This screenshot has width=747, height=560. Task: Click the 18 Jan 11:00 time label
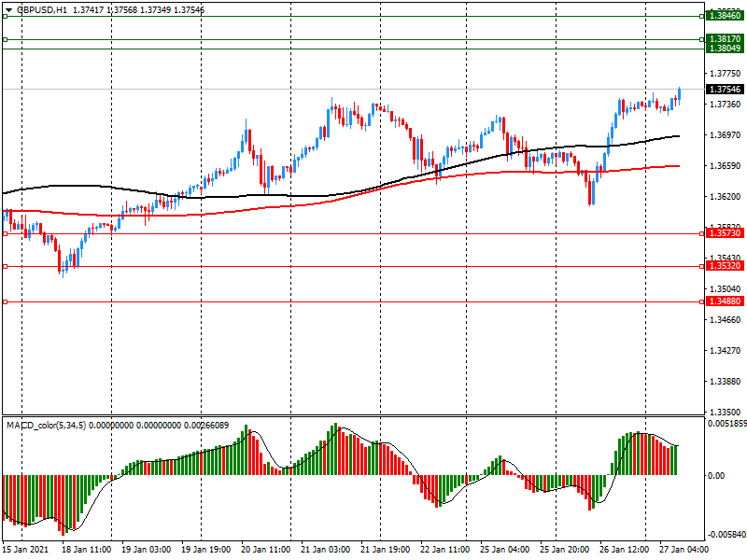[x=86, y=550]
